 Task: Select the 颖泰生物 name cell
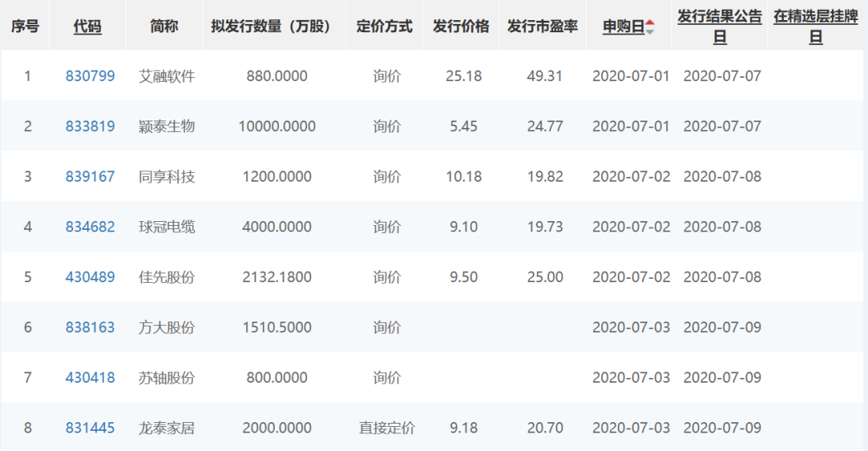[x=166, y=126]
